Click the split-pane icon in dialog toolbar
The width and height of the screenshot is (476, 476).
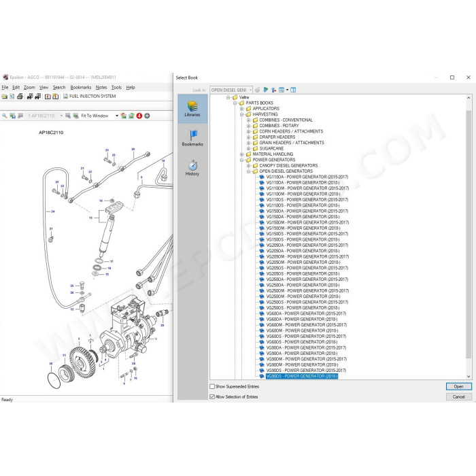293,90
